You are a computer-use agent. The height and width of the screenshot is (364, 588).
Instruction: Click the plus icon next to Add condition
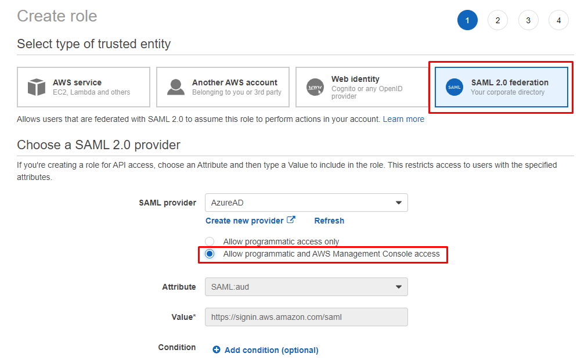(x=217, y=349)
